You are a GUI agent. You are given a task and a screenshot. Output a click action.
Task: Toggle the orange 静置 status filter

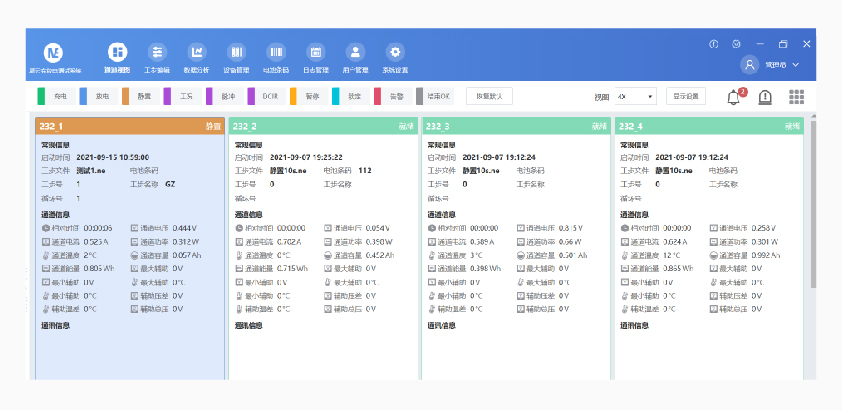click(139, 97)
